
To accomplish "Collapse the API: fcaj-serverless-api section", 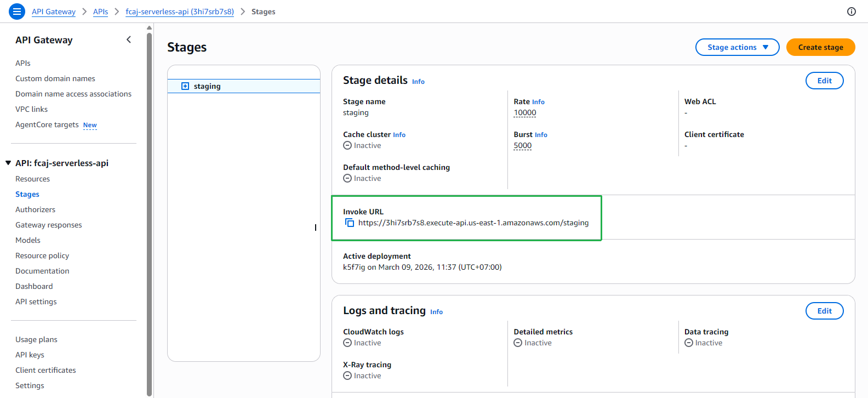I will coord(8,163).
